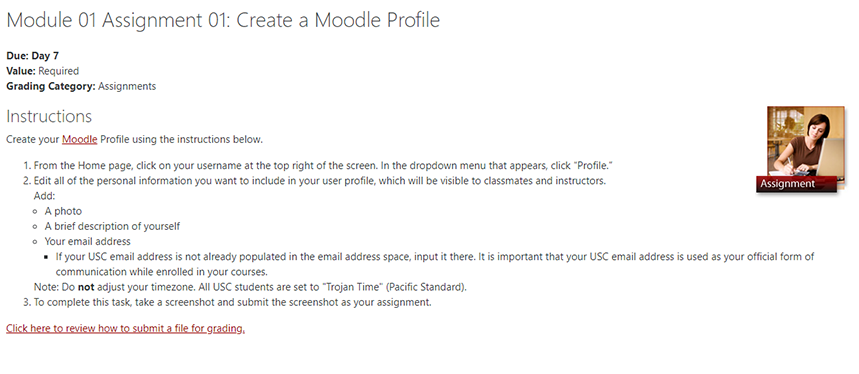
Task: Click the brief description of yourself bullet
Action: 112,226
